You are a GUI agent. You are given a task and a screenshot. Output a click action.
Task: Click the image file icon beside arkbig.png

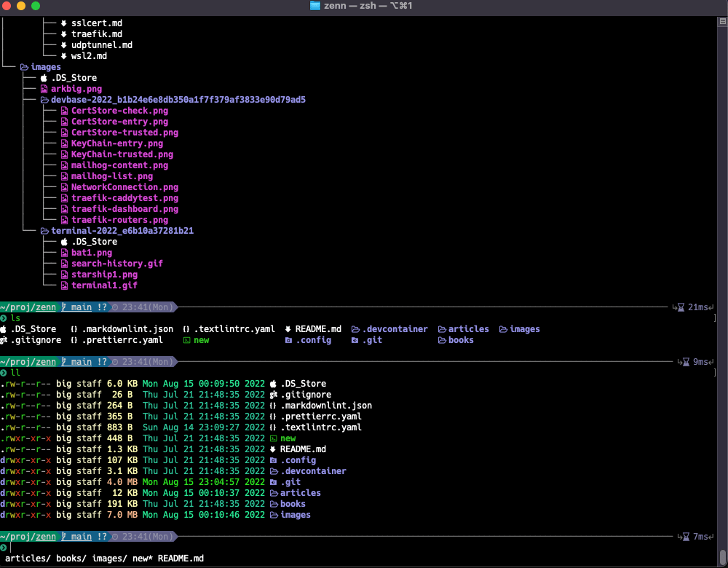point(44,89)
